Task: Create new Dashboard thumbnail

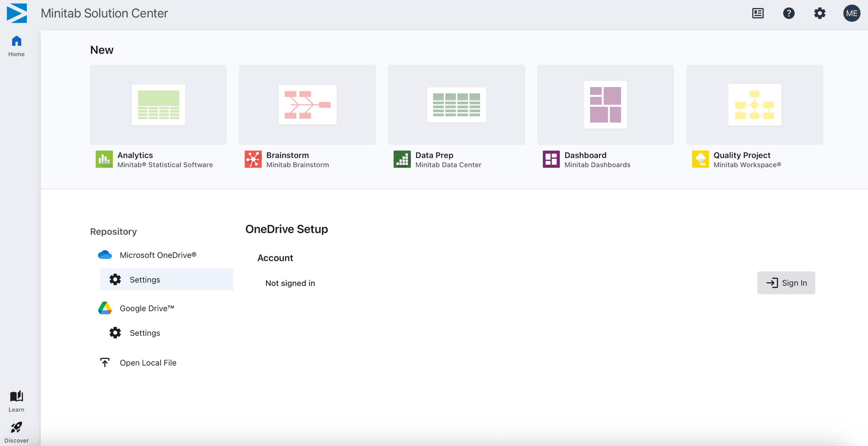Action: 605,105
